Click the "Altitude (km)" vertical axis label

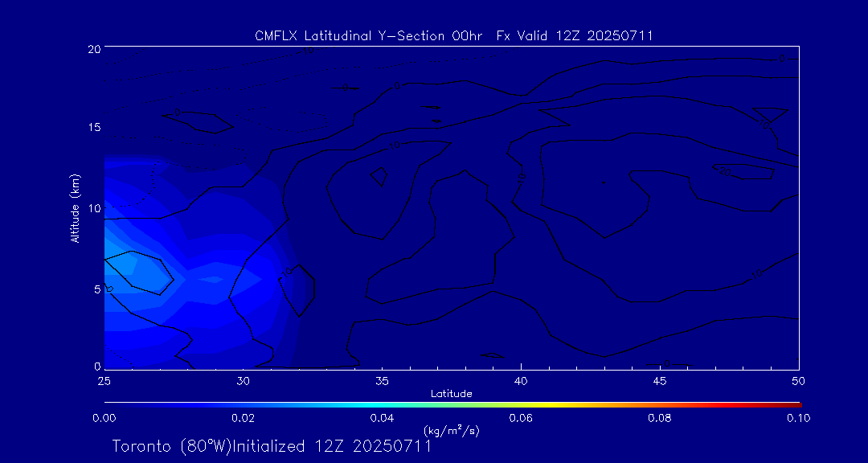coord(74,208)
